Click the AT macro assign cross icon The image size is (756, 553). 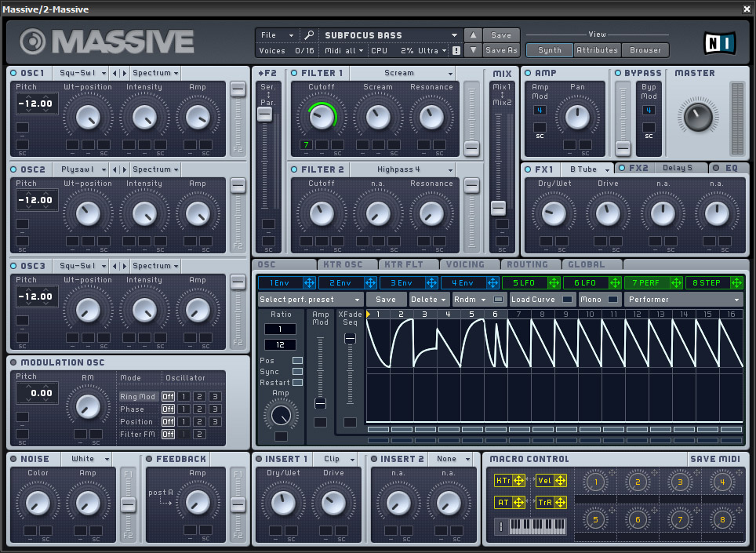point(519,502)
